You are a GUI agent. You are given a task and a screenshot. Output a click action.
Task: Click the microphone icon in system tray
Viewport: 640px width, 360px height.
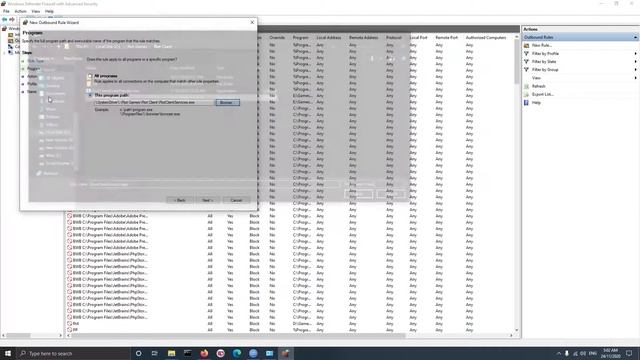(x=567, y=353)
